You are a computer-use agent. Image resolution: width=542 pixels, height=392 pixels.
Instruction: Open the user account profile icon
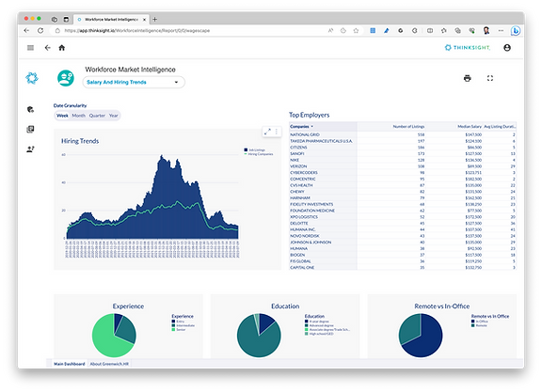click(507, 48)
